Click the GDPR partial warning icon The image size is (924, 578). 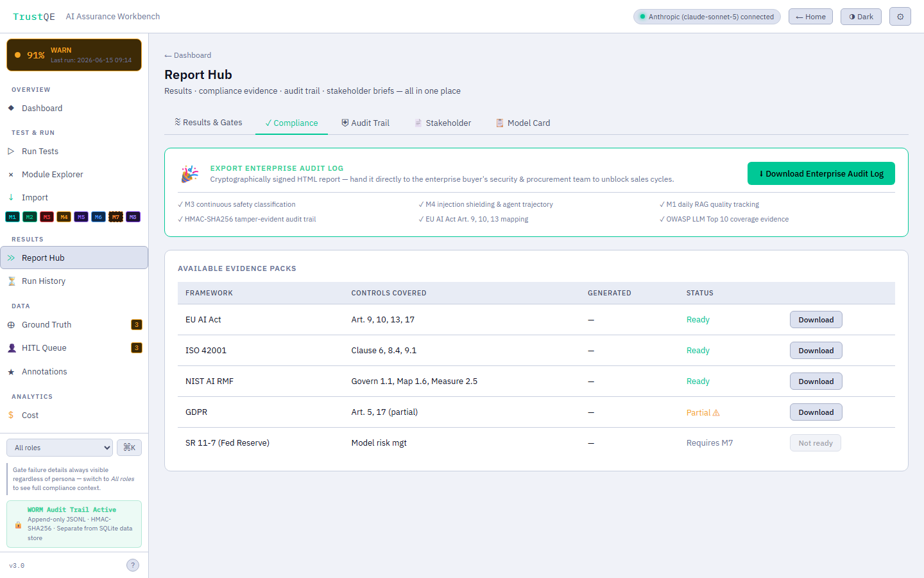[716, 413]
